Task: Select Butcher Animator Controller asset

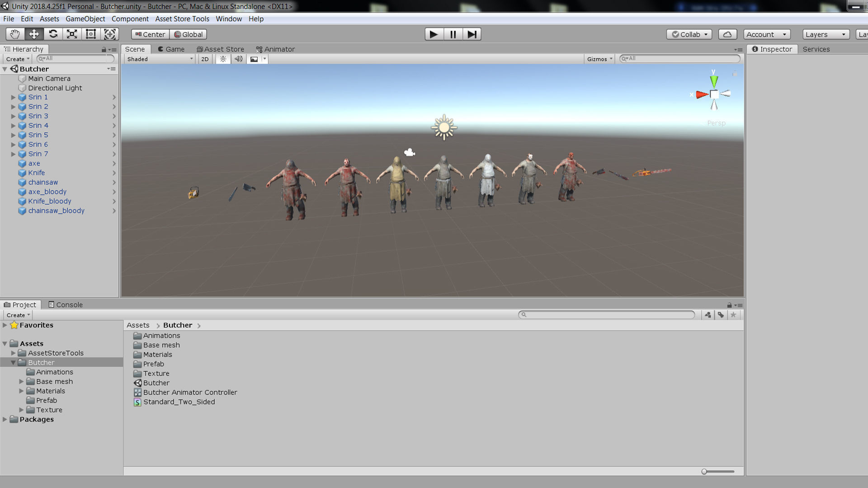Action: [x=190, y=392]
